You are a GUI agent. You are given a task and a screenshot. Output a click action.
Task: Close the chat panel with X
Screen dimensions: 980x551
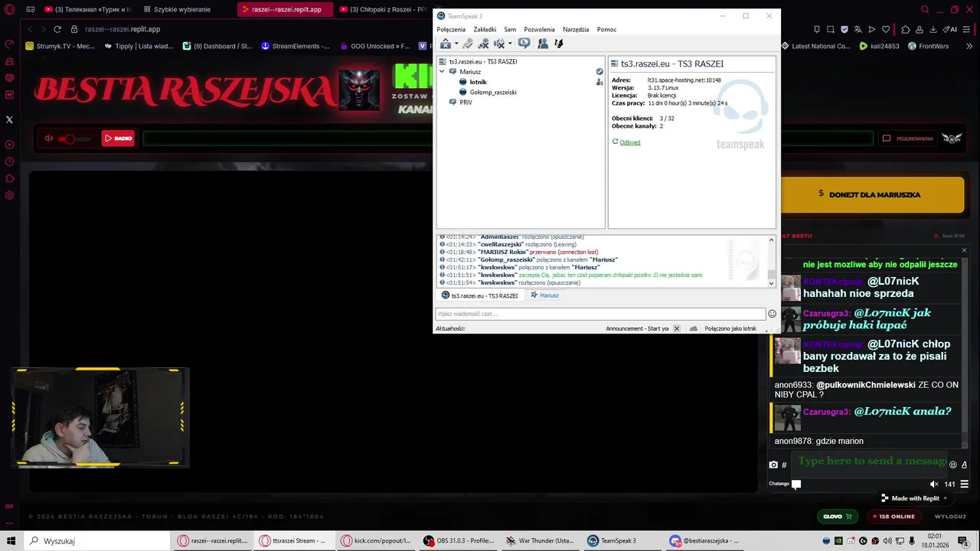(x=964, y=250)
